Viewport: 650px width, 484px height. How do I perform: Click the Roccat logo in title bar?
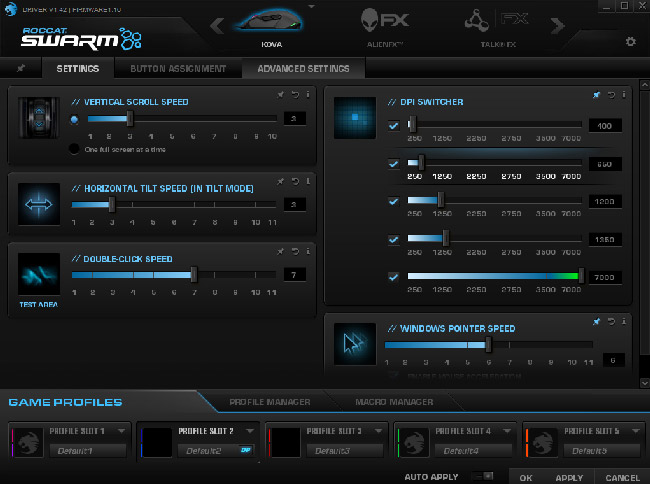click(10, 9)
